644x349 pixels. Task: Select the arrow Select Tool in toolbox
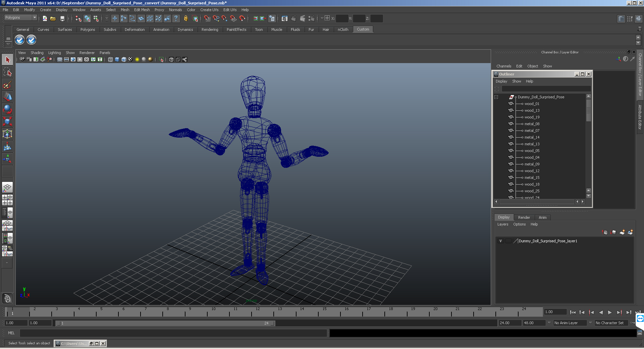tap(7, 60)
